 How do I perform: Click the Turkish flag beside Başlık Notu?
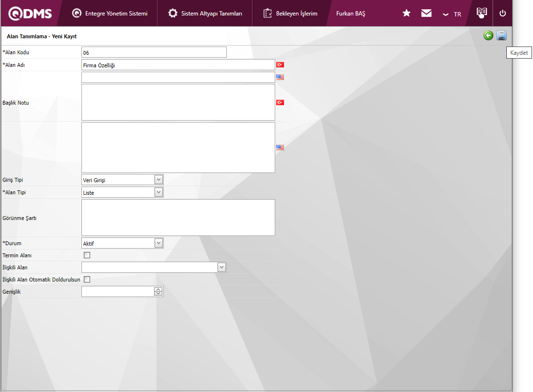(280, 102)
